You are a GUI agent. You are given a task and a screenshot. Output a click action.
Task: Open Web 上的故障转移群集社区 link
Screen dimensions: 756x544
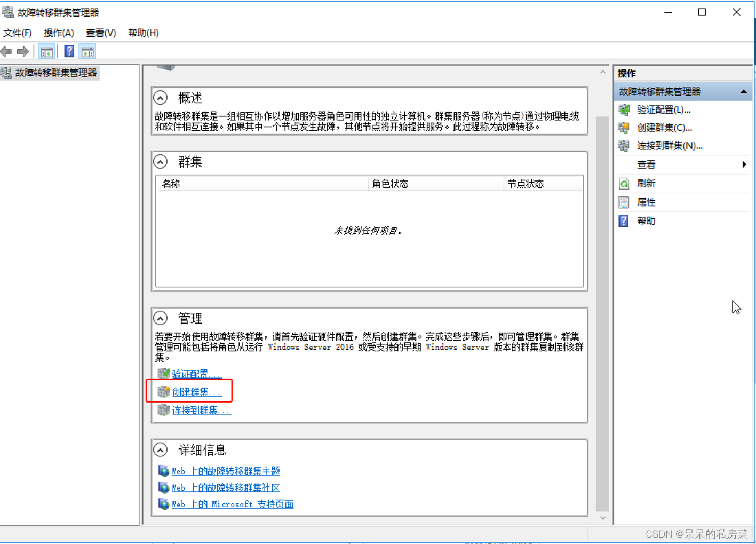(x=225, y=487)
